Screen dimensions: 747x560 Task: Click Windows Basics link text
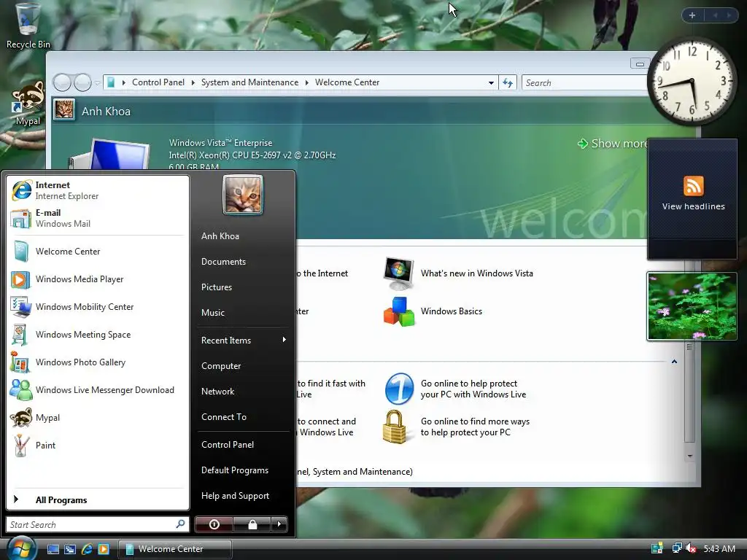point(451,311)
